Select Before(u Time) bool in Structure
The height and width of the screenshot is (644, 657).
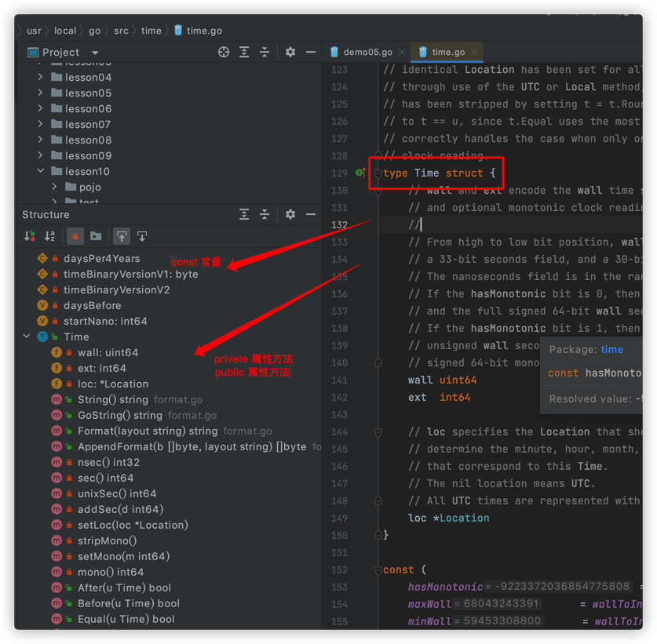tap(129, 604)
